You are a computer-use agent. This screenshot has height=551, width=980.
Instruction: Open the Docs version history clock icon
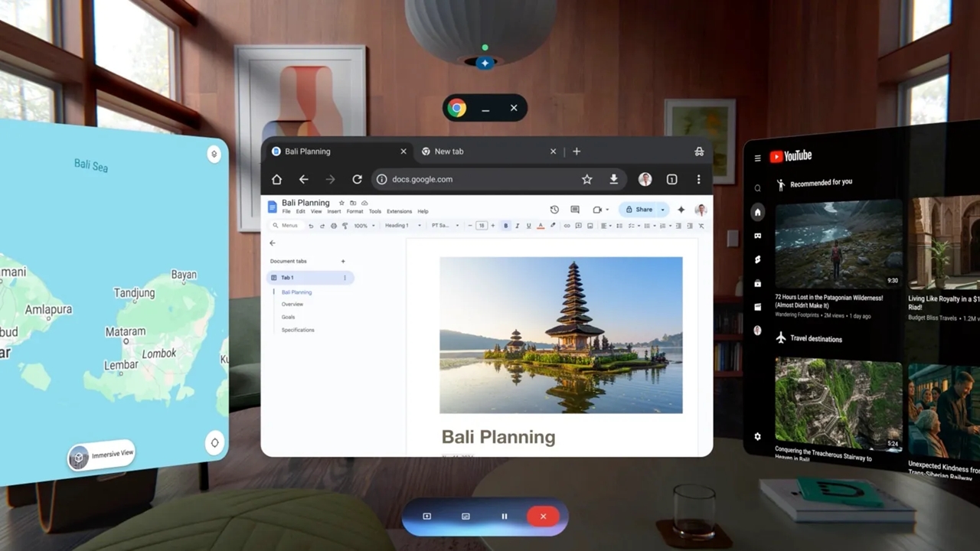pyautogui.click(x=554, y=210)
